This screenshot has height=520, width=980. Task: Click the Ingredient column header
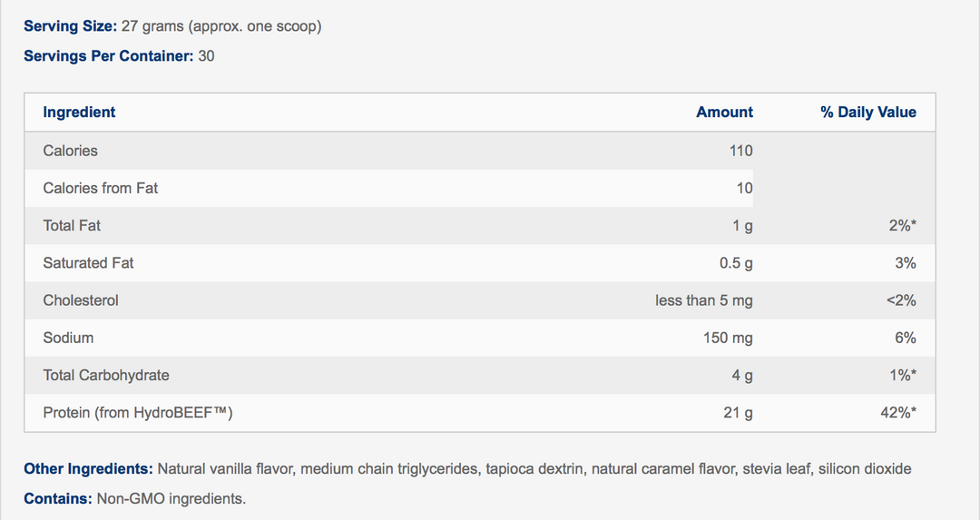point(79,113)
